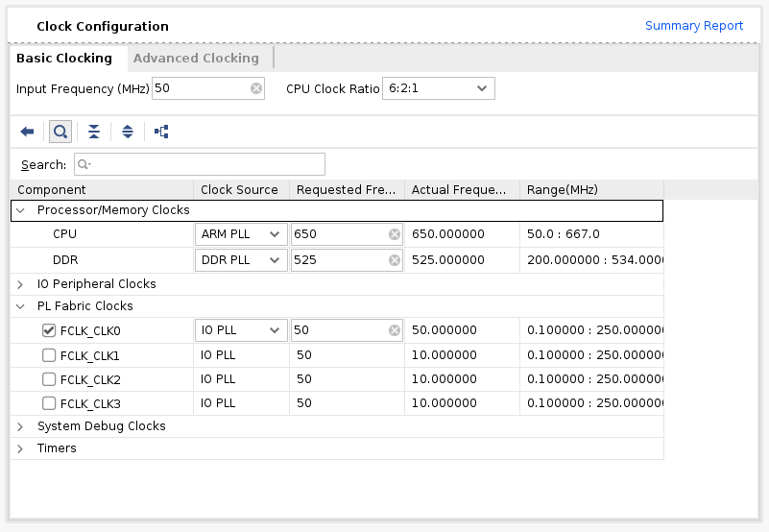Clear the DDR requested frequency value
The image size is (769, 532).
(395, 260)
